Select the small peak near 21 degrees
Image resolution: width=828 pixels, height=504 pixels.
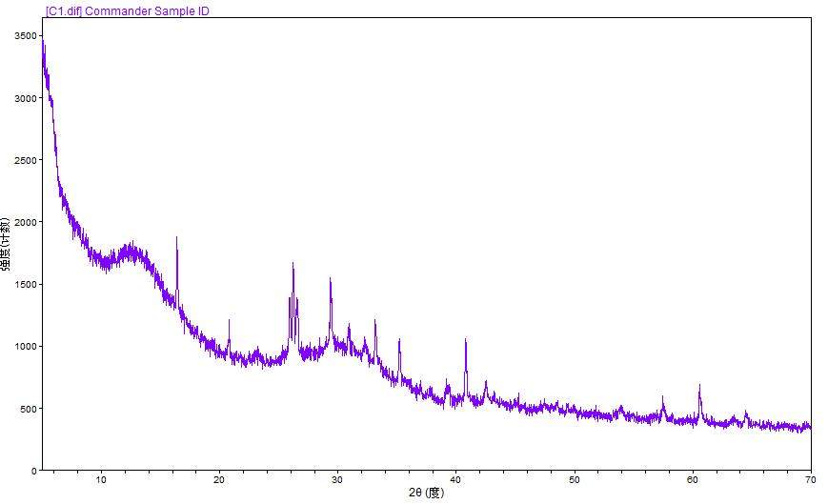[229, 323]
